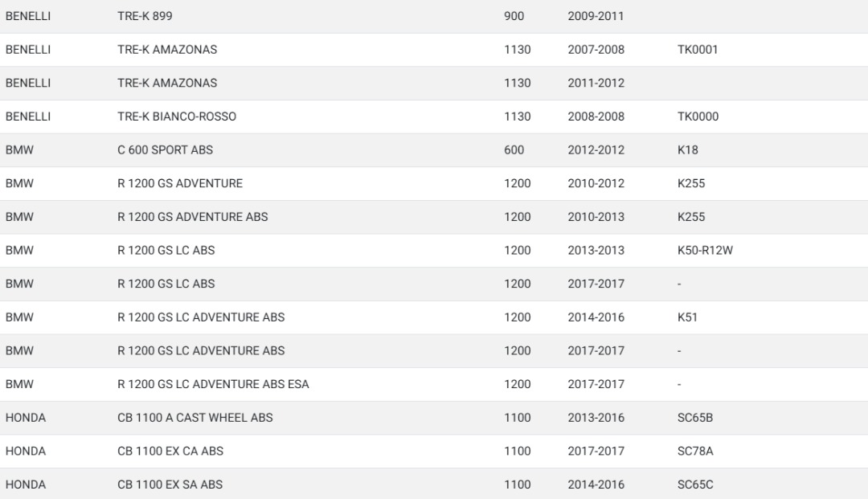This screenshot has height=499, width=868.
Task: Click year range 2011-2012
Action: click(x=596, y=83)
